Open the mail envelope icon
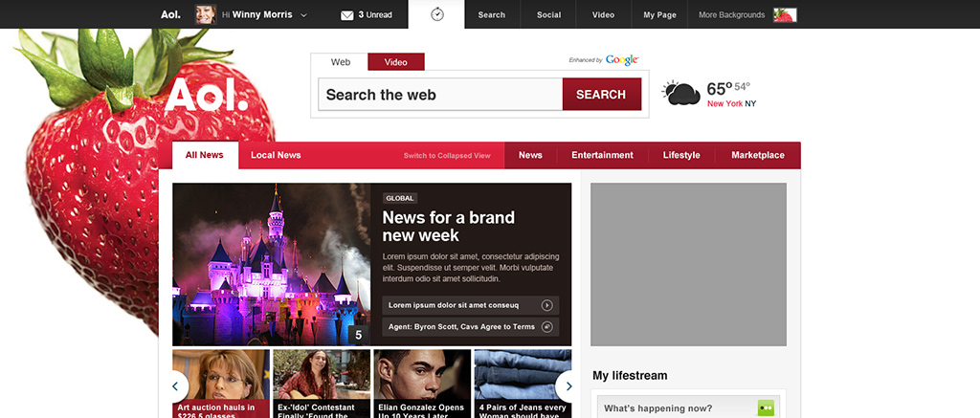 [x=346, y=15]
